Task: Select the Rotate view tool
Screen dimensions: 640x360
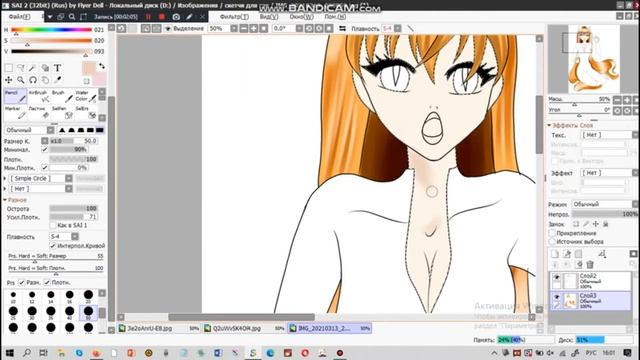Action: click(x=33, y=80)
